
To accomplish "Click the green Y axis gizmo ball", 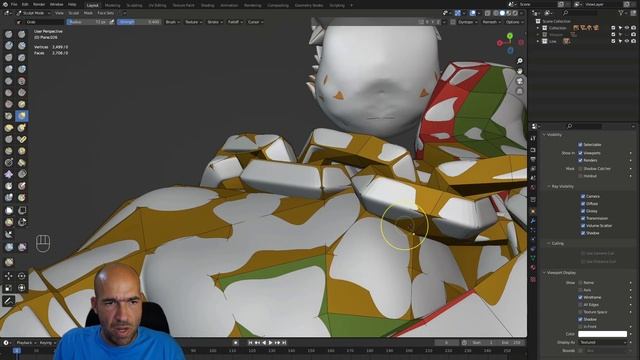I will tap(510, 36).
